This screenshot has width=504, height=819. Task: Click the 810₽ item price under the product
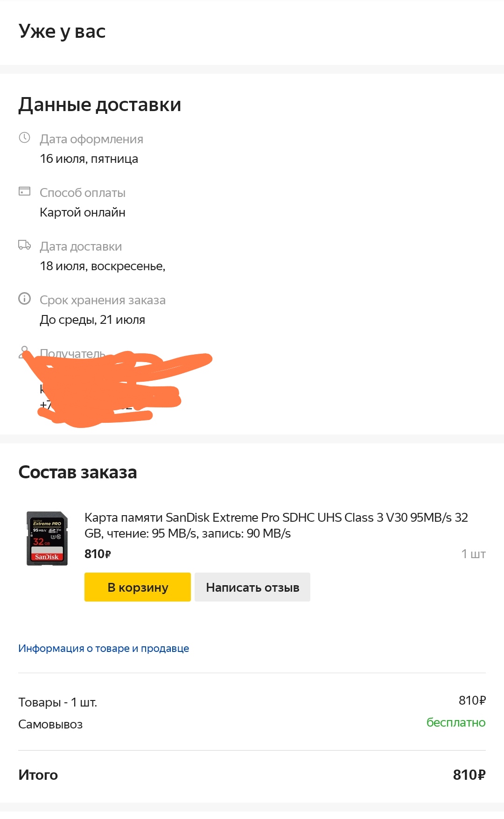[x=98, y=554]
